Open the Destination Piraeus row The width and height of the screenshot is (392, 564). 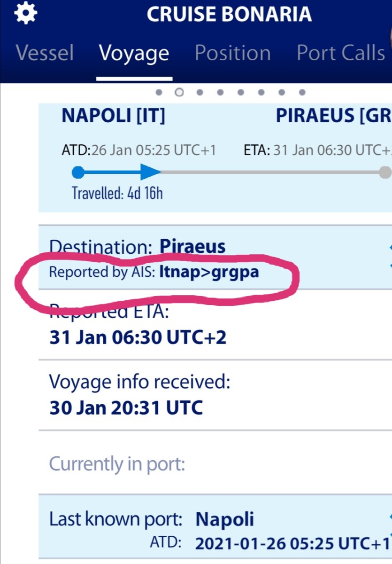click(215, 257)
